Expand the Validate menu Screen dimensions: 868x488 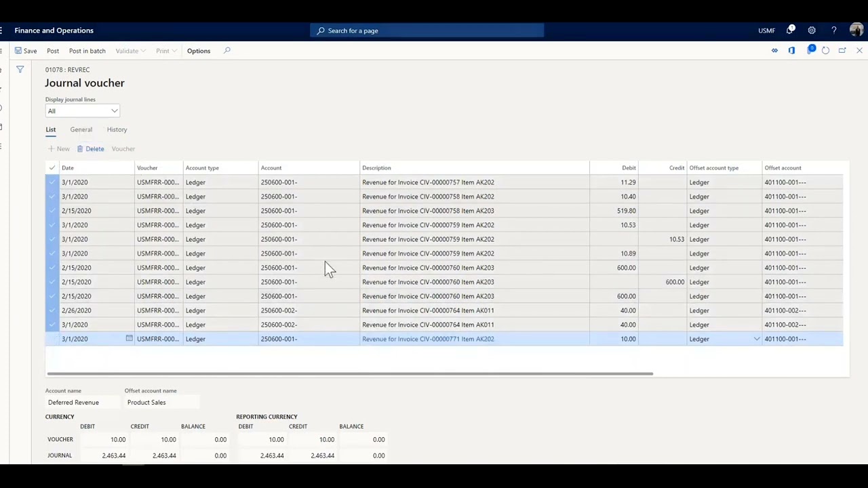point(130,51)
